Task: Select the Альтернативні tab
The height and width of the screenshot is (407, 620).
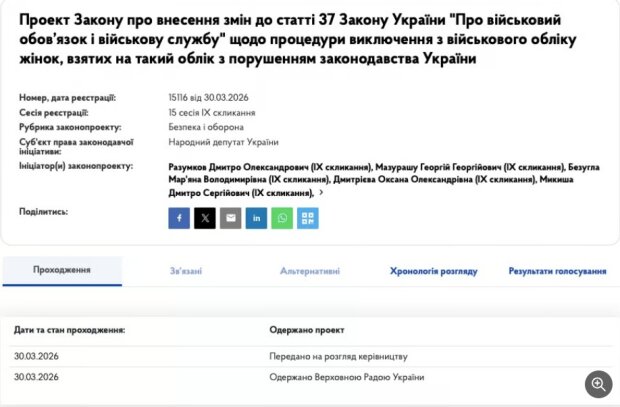Action: 310,271
